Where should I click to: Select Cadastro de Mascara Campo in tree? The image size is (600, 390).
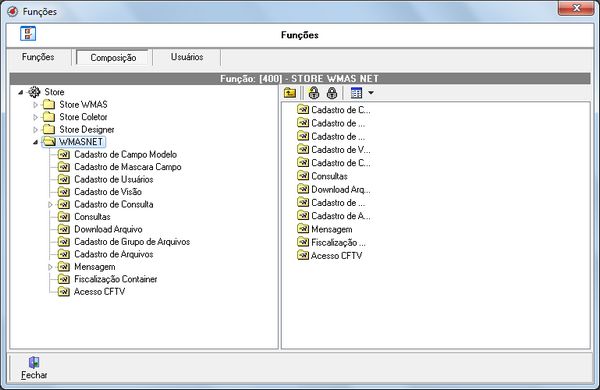(128, 167)
